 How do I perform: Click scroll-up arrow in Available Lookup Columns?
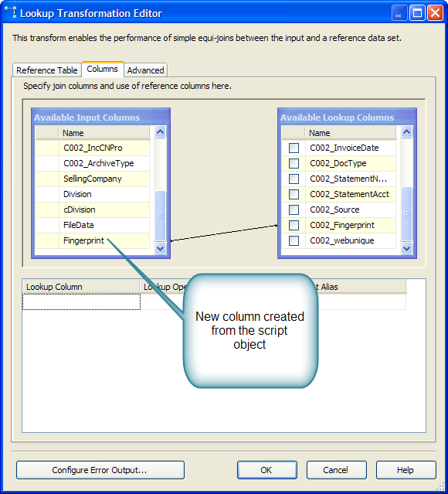tap(407, 132)
